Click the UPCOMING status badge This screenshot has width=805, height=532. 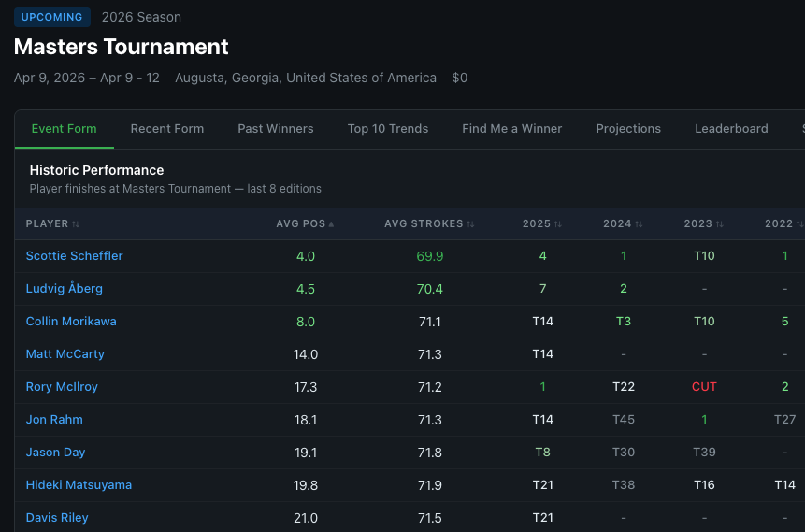pyautogui.click(x=52, y=17)
